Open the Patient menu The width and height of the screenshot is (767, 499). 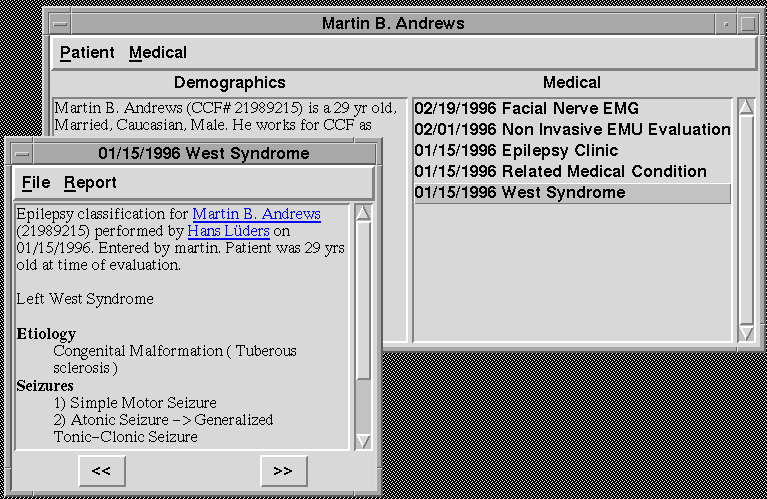(87, 52)
